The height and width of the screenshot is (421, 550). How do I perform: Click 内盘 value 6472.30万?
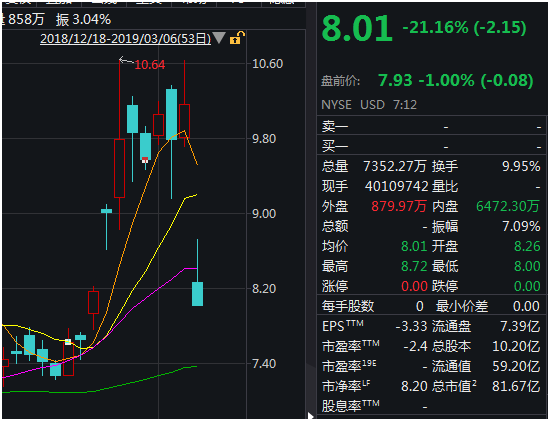click(508, 206)
